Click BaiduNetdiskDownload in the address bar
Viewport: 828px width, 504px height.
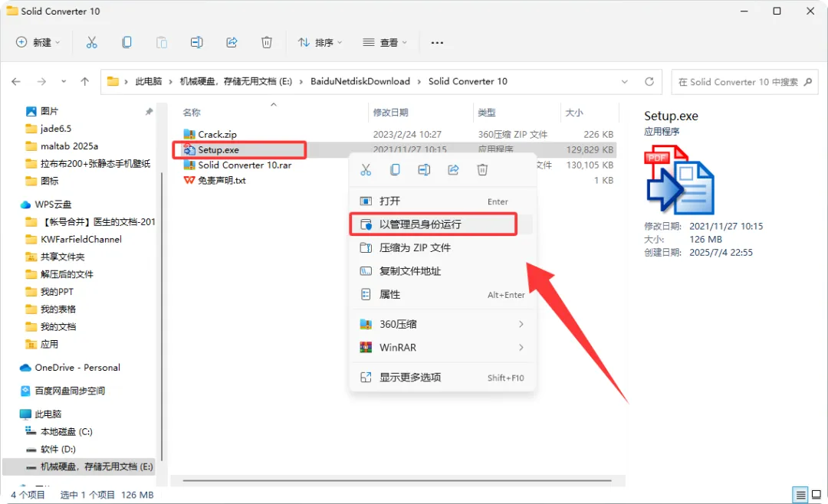click(360, 81)
